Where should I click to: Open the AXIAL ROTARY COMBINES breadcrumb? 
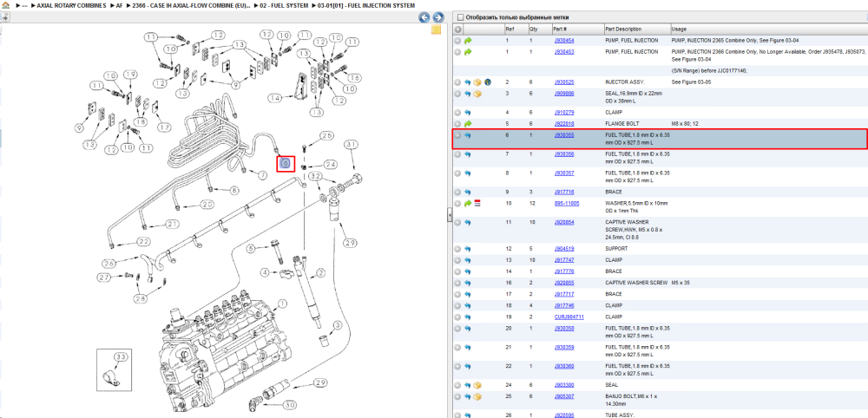[73, 5]
